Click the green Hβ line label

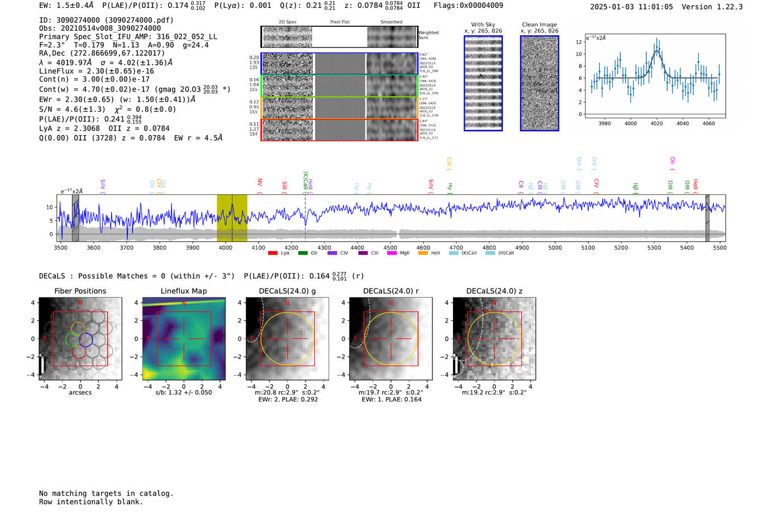pos(635,188)
